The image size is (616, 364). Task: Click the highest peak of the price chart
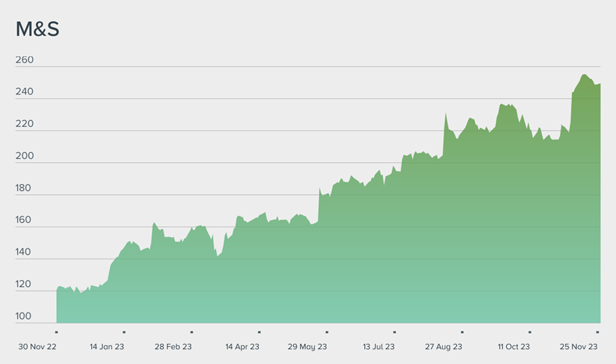tap(584, 76)
